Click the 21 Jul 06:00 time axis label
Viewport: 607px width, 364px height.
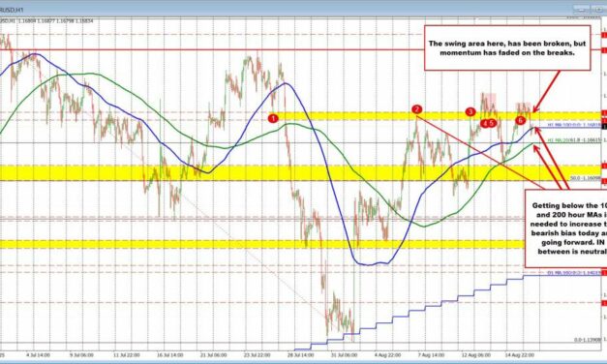coord(213,354)
